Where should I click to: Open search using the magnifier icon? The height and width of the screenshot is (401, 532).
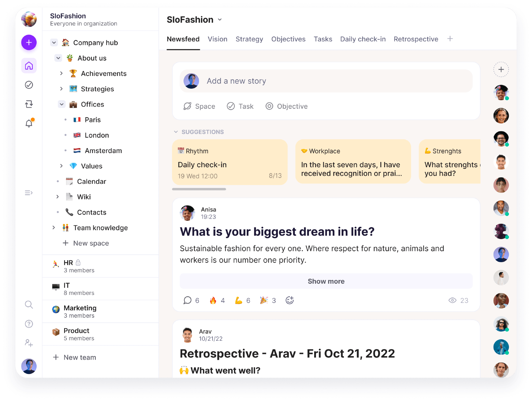tap(29, 305)
